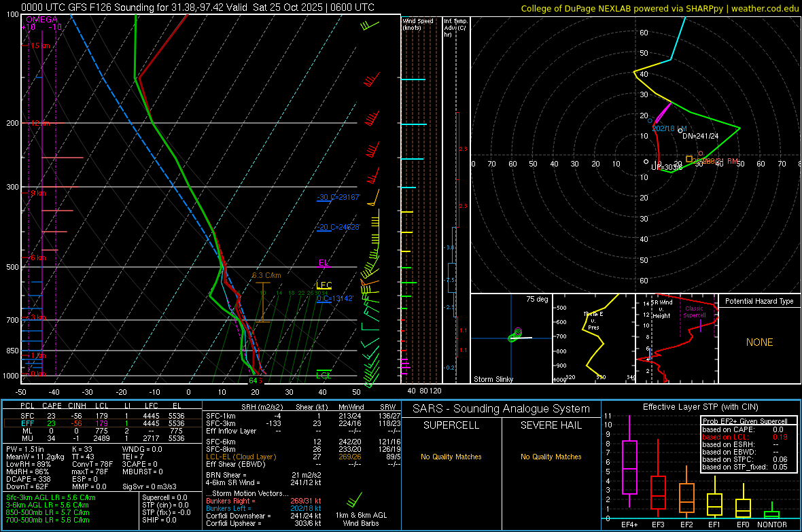The width and height of the screenshot is (802, 532).
Task: Click the "700-500mb LR = 5.6 C/km" line
Action: point(48,520)
